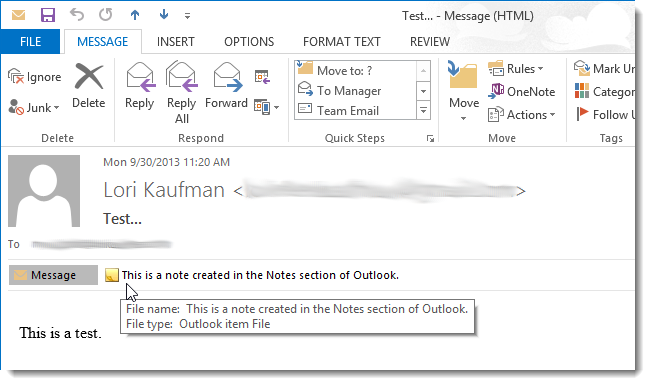
Task: Click the 'This is a test.' body text
Action: (60, 333)
